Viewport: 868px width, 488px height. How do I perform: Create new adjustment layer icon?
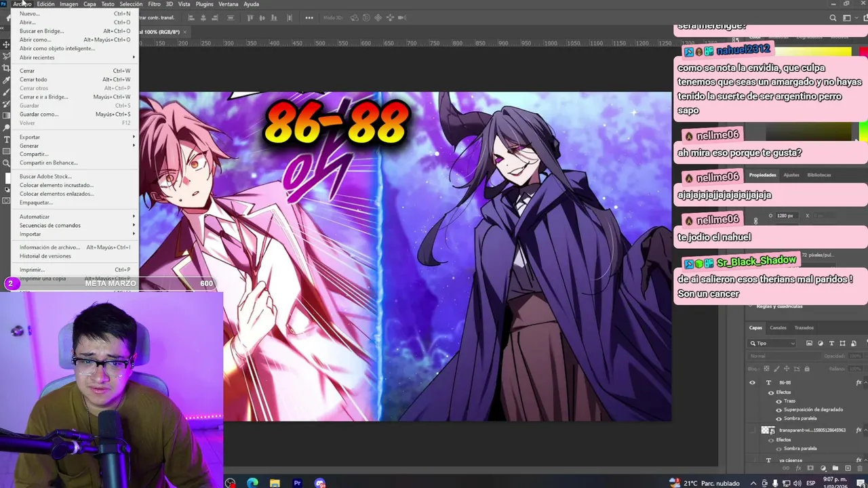click(x=823, y=468)
